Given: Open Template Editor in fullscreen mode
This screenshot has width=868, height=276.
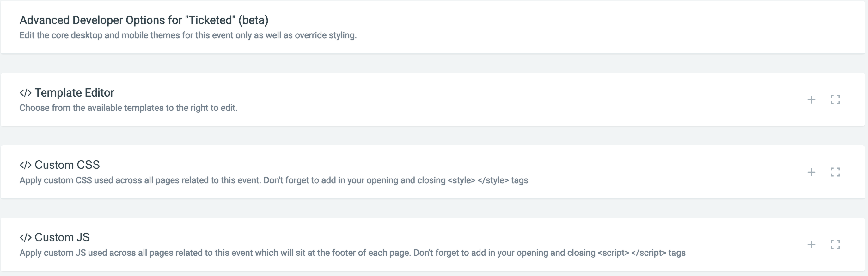Looking at the screenshot, I should 835,99.
